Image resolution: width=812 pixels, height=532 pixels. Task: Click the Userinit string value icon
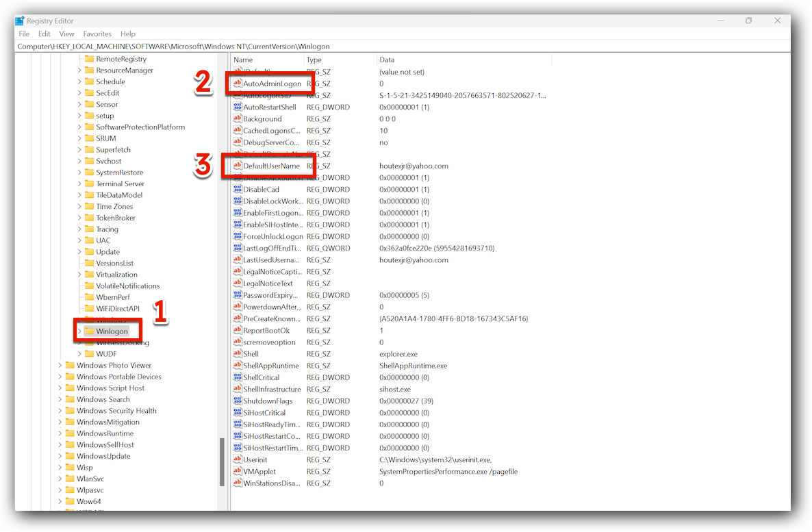[x=238, y=459]
